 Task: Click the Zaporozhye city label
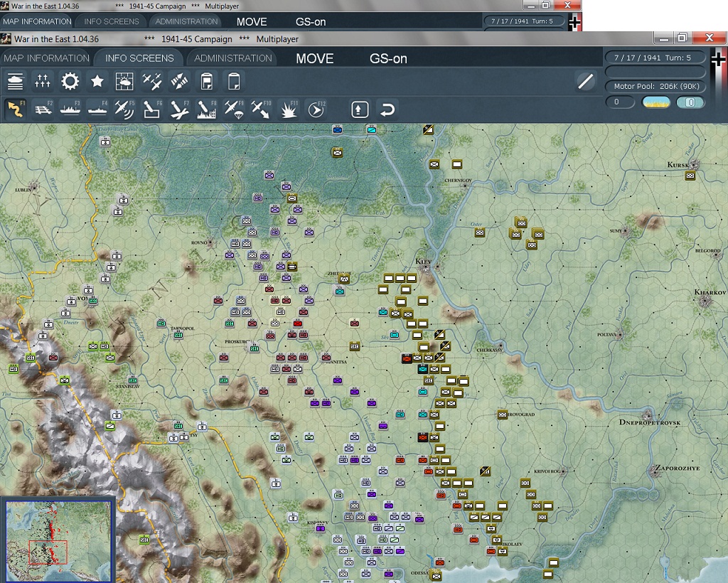678,468
